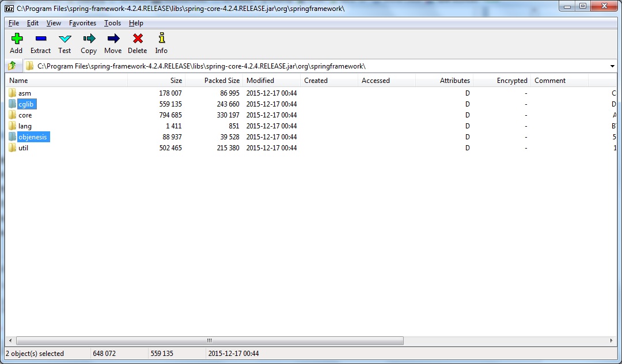Click the Copy arrow icon
The height and width of the screenshot is (364, 622).
pos(89,39)
